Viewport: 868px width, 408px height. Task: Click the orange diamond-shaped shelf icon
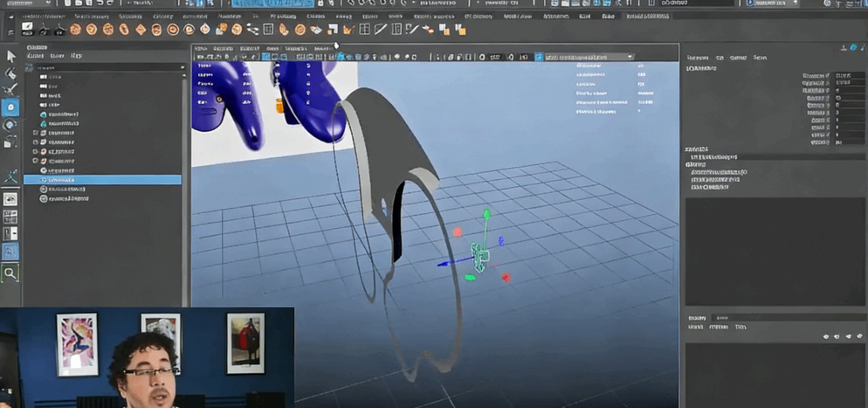(x=141, y=30)
